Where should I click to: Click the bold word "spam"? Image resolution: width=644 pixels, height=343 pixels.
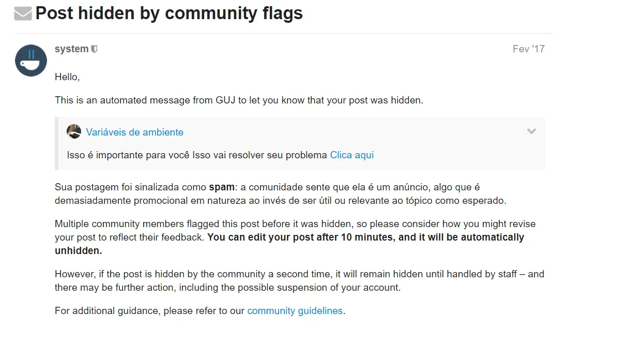[222, 187]
